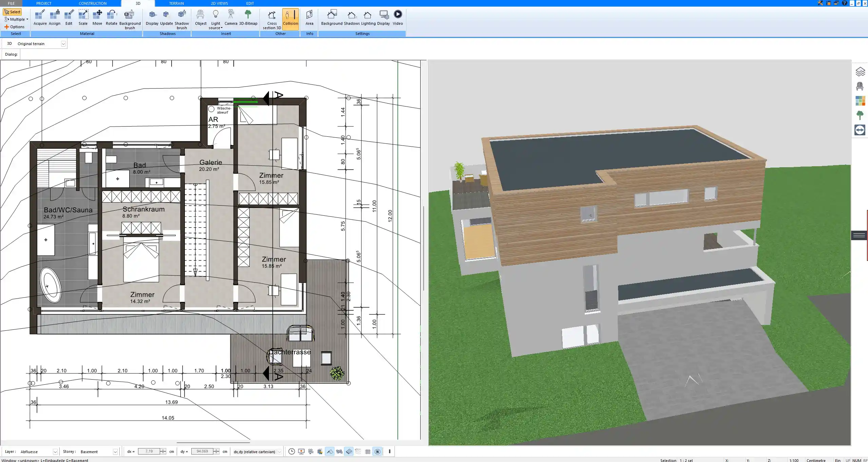The width and height of the screenshot is (868, 462).
Task: Open the CONSTRUCTION ribbon tab
Action: click(92, 3)
